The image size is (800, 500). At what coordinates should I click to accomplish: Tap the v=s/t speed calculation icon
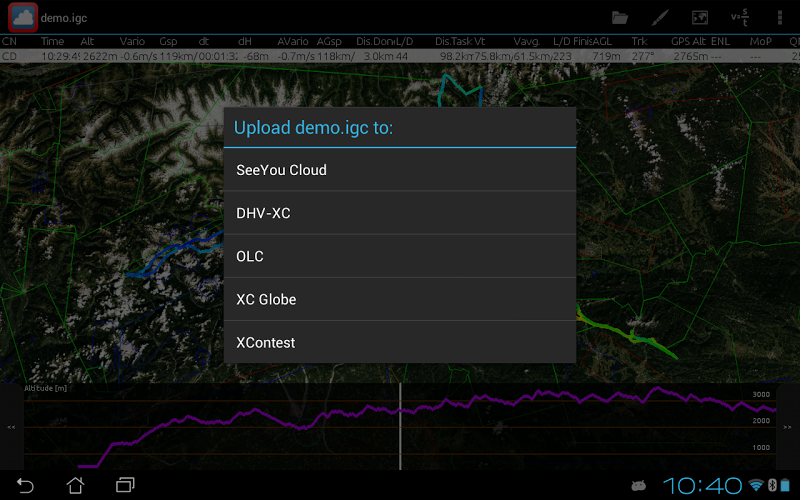click(739, 18)
